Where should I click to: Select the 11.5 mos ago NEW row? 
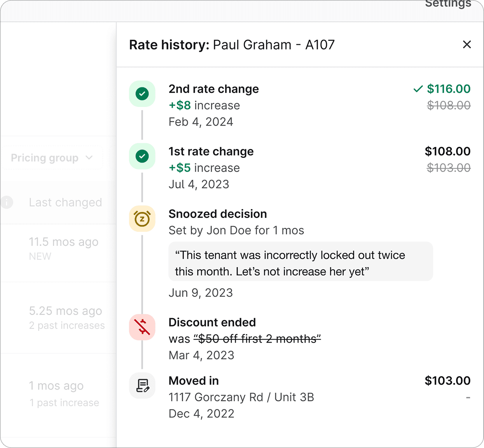[x=63, y=248]
